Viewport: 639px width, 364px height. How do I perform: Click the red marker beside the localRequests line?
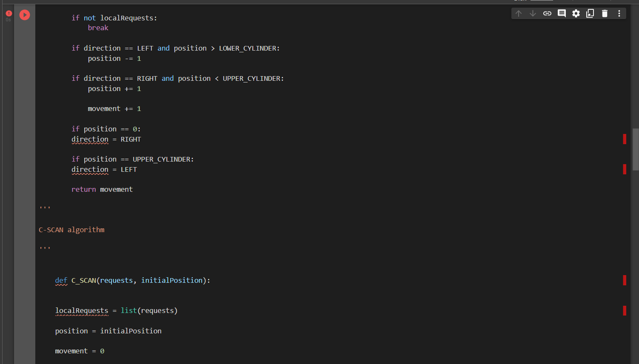624,310
